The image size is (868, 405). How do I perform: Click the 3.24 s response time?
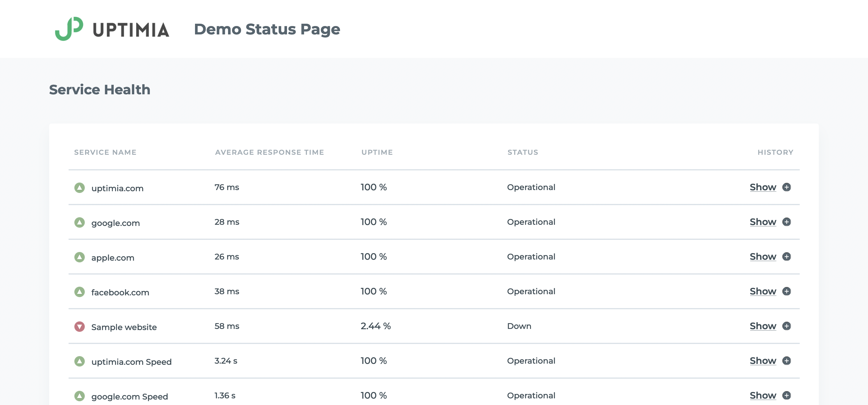click(226, 360)
